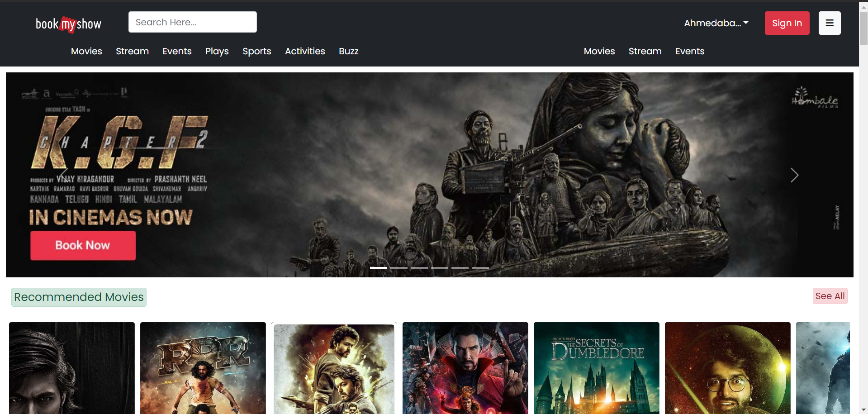The image size is (868, 414).
Task: Click the Sign In button
Action: (787, 23)
